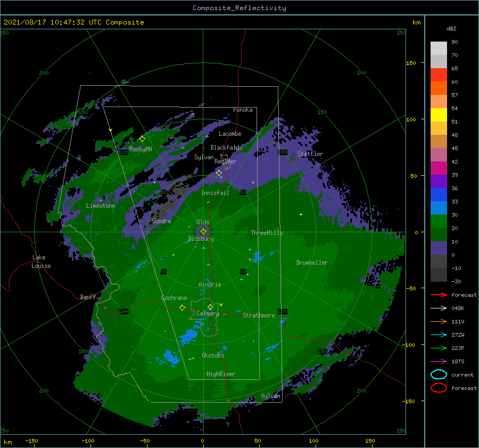
Task: Click the yellow diamond marker near Cochrane
Action: pyautogui.click(x=182, y=307)
